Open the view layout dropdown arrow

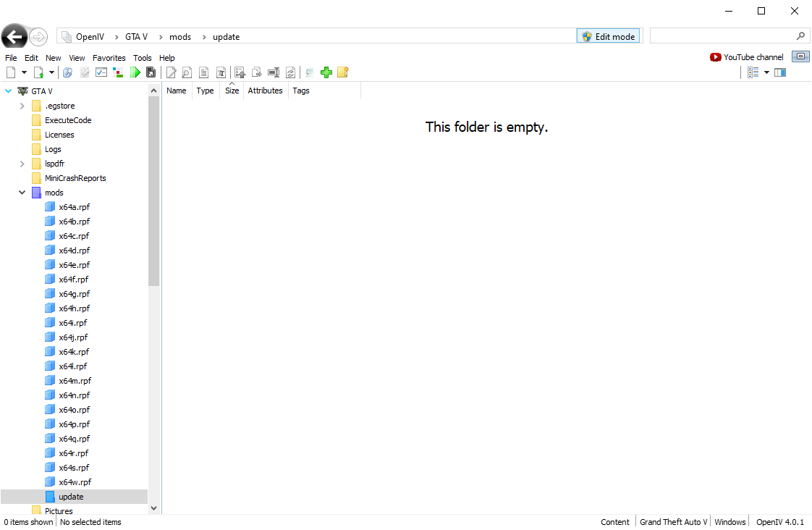pyautogui.click(x=766, y=72)
